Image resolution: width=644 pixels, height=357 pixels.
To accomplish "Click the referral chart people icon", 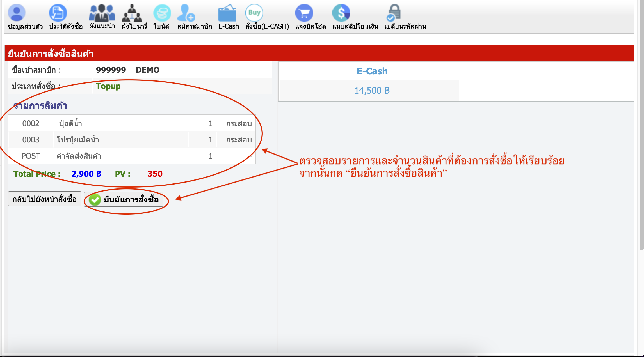I will point(102,13).
